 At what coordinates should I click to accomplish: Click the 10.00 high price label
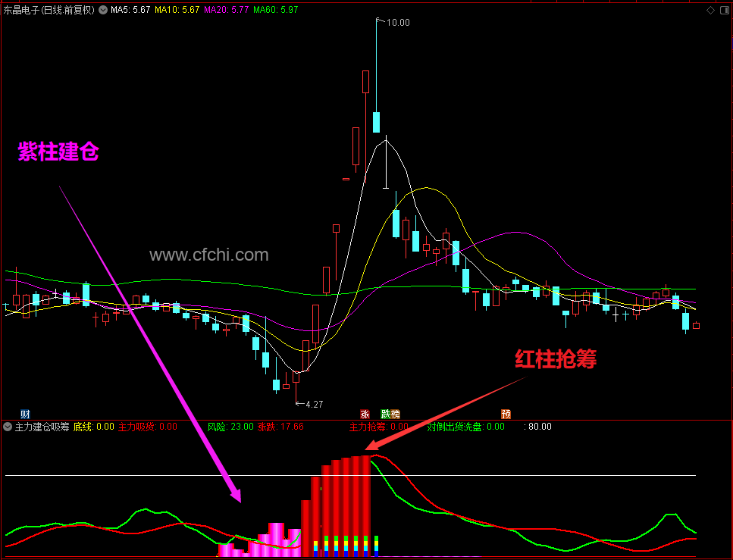398,23
